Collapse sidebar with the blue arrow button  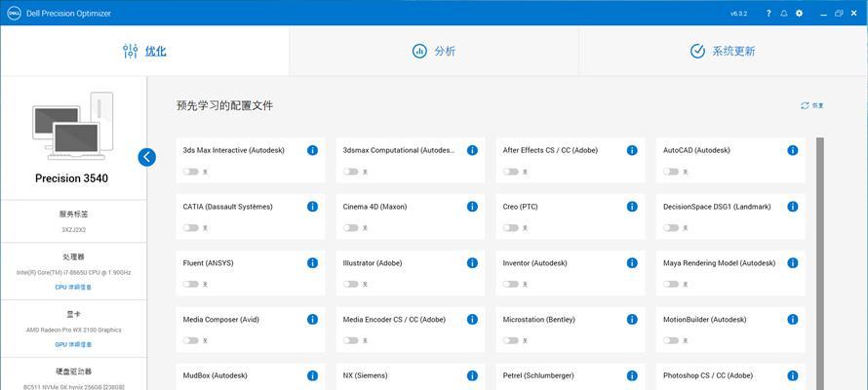pos(146,157)
